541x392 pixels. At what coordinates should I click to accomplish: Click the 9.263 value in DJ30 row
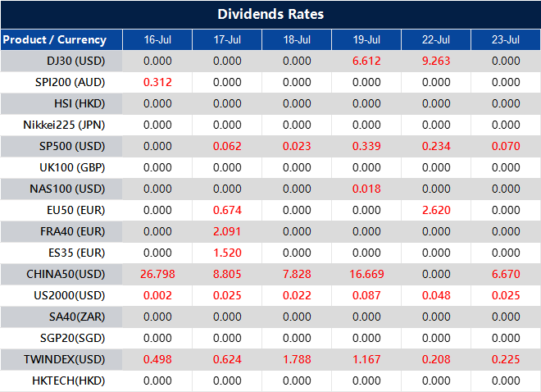(436, 61)
